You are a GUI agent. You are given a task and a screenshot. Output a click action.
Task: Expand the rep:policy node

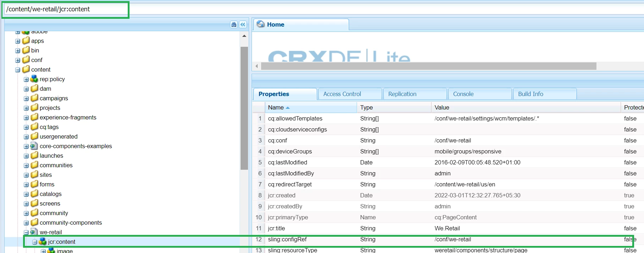pos(26,79)
